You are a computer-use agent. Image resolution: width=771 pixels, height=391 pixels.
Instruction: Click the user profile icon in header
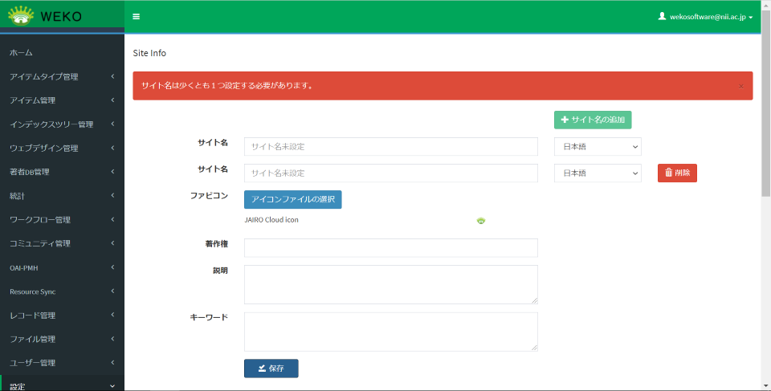pos(662,16)
